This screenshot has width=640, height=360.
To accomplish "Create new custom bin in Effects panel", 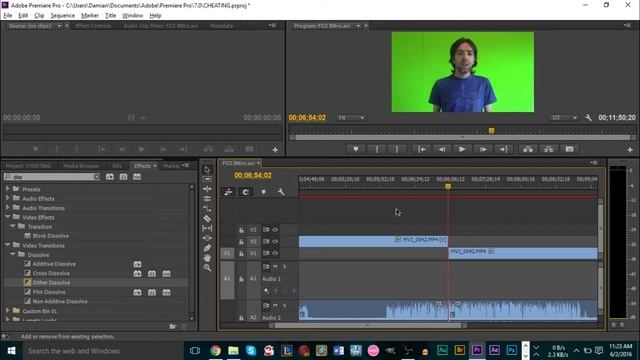I will (173, 326).
